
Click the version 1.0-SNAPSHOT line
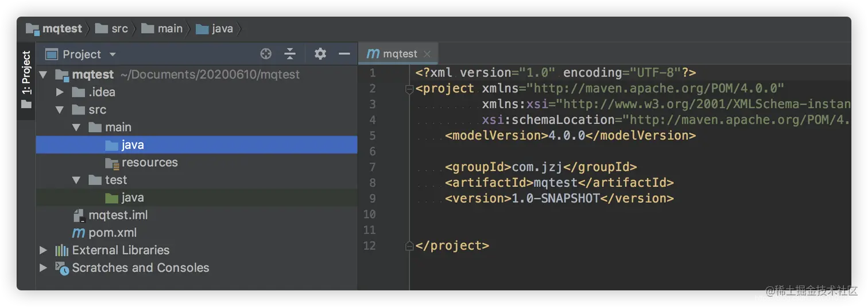click(560, 198)
